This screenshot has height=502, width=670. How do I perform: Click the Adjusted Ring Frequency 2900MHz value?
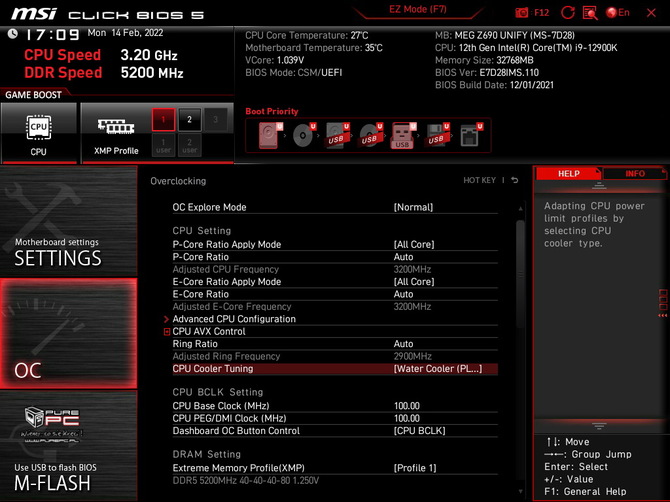click(x=412, y=356)
